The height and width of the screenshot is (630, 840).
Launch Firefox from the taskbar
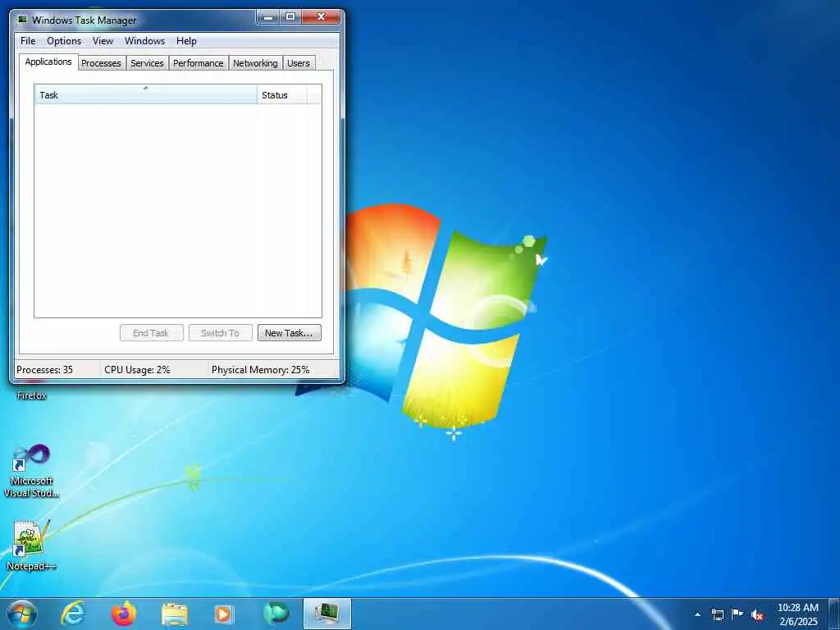pyautogui.click(x=124, y=614)
